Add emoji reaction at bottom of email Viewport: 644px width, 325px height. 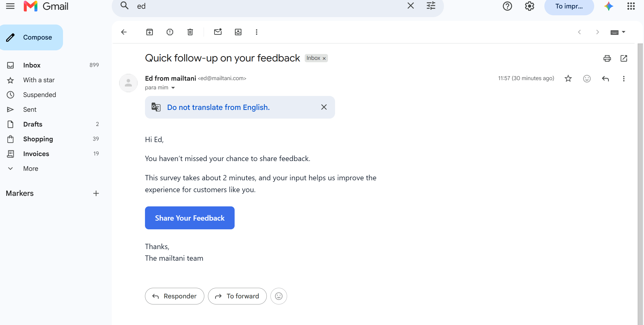tap(279, 296)
